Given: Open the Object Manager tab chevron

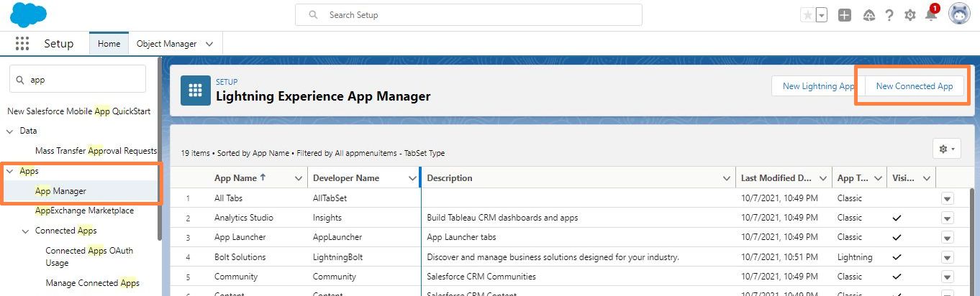Looking at the screenshot, I should [209, 44].
